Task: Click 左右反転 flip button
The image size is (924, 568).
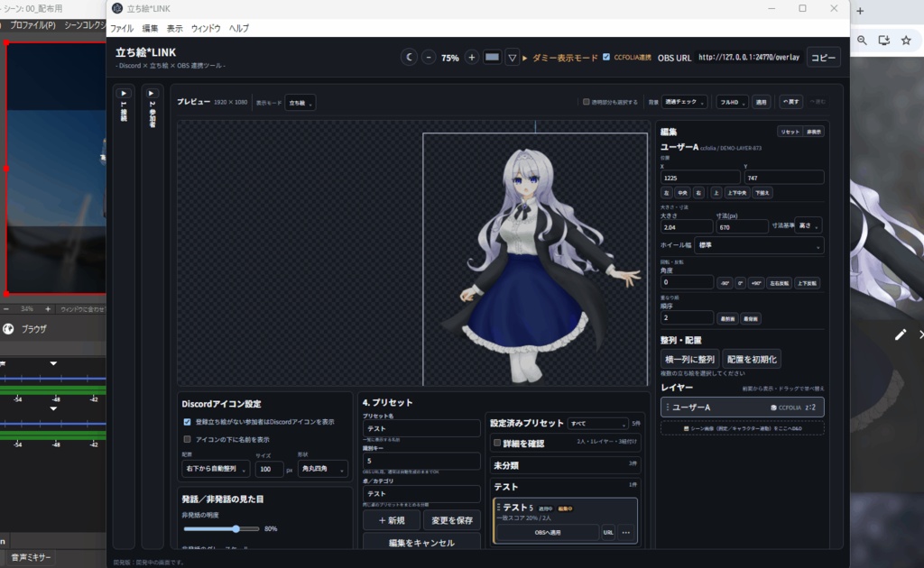Action: 779,283
